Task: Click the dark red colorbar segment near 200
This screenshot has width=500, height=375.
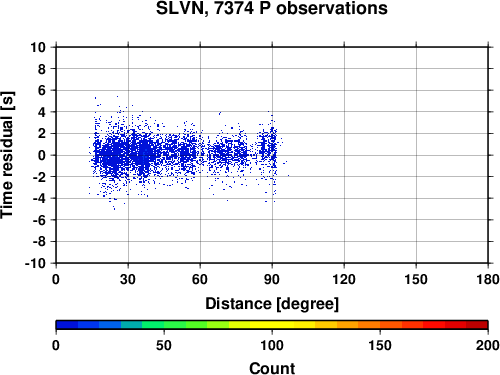Action: (477, 325)
